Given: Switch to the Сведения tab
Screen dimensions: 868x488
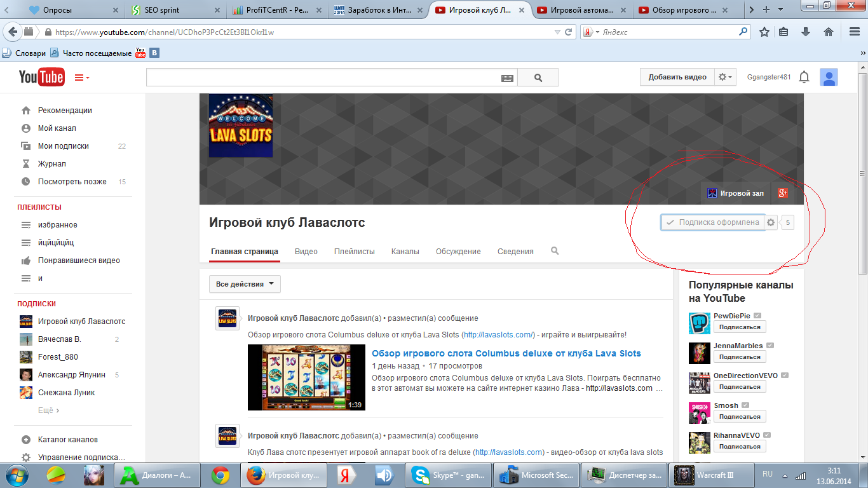Looking at the screenshot, I should (x=515, y=252).
